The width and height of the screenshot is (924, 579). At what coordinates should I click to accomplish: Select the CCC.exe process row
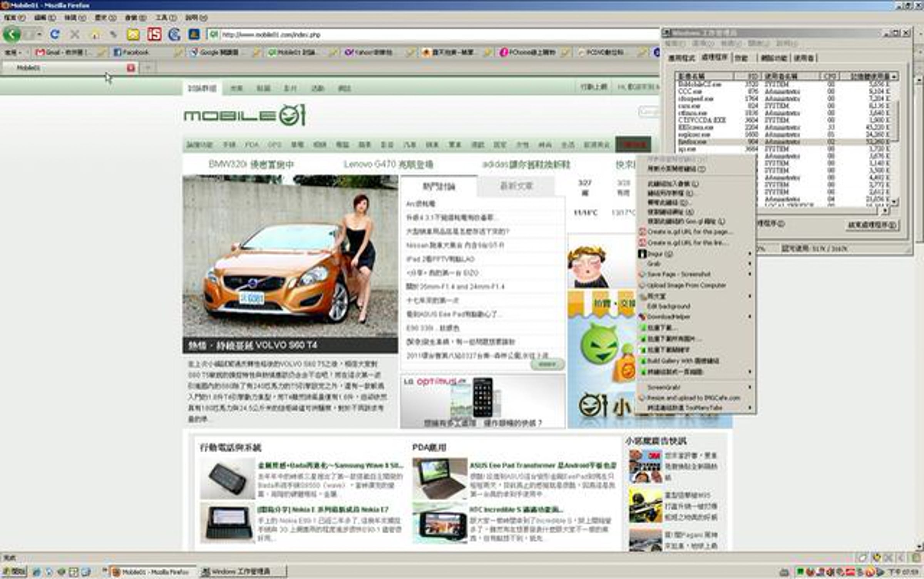click(783, 92)
